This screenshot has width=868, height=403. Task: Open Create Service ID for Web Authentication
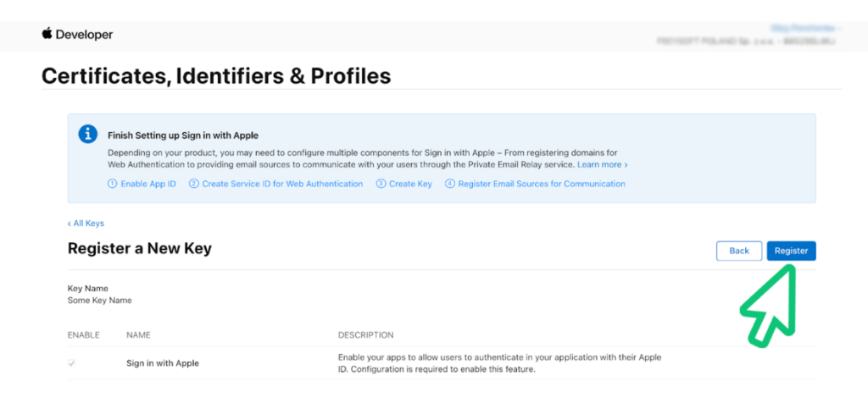coord(282,184)
